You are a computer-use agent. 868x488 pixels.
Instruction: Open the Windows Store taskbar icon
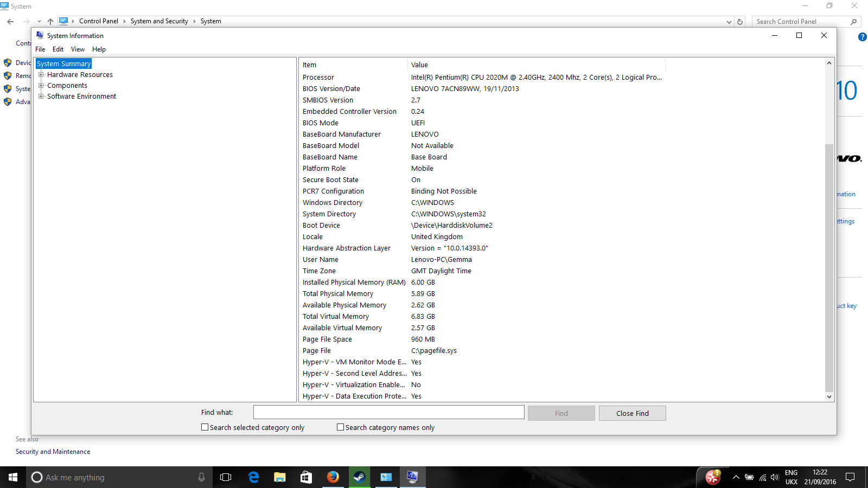click(x=307, y=477)
